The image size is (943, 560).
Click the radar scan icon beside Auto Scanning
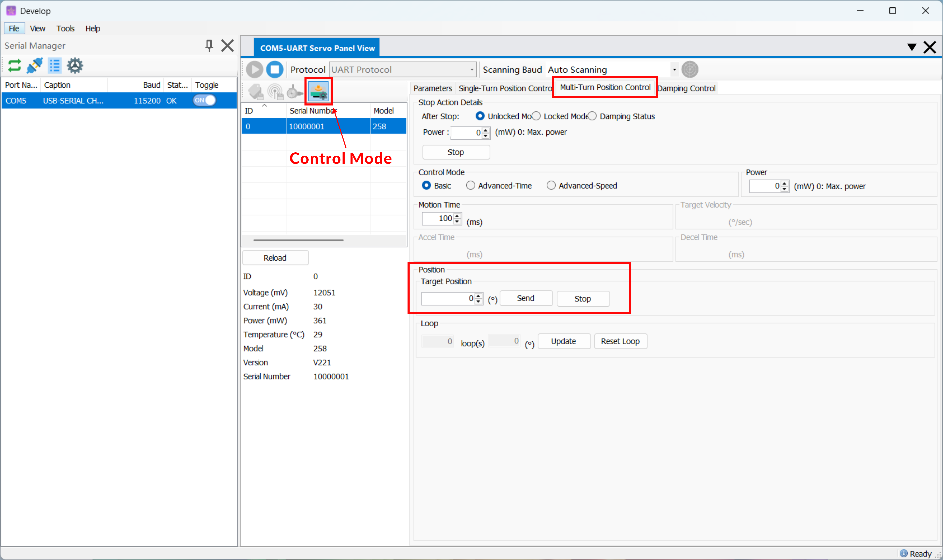(x=689, y=70)
